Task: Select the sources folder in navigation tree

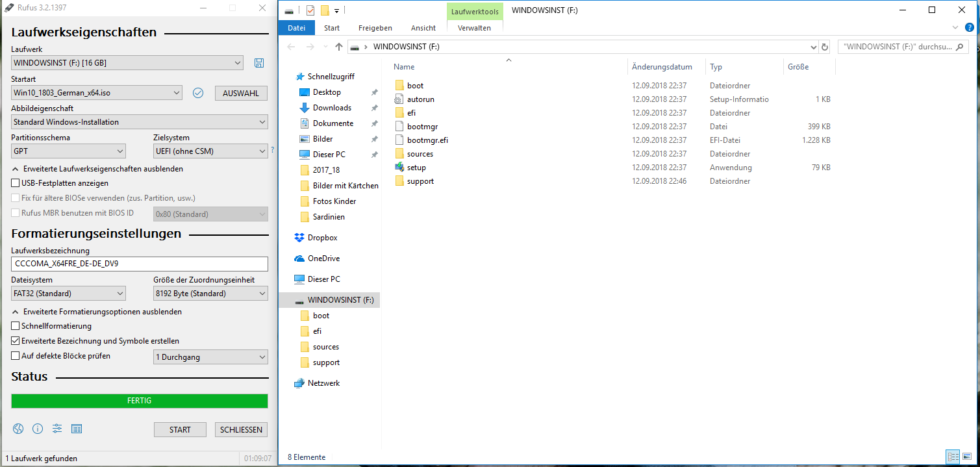Action: pos(320,347)
